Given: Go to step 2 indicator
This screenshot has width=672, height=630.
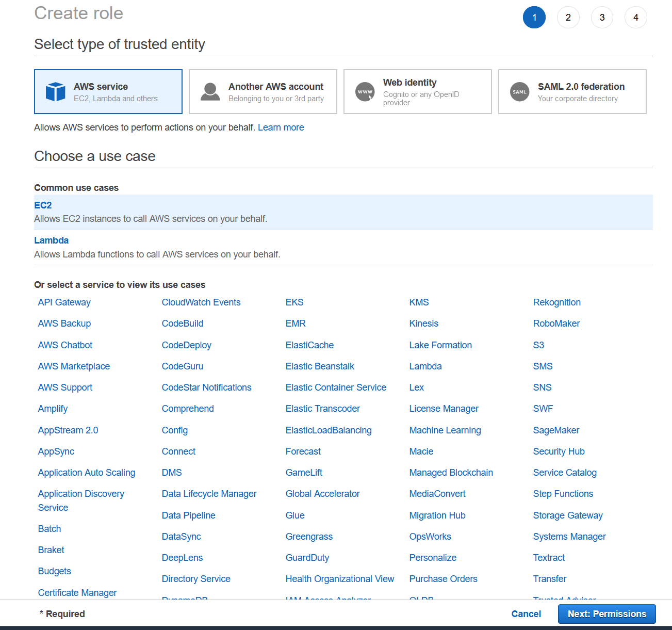Looking at the screenshot, I should pyautogui.click(x=568, y=18).
